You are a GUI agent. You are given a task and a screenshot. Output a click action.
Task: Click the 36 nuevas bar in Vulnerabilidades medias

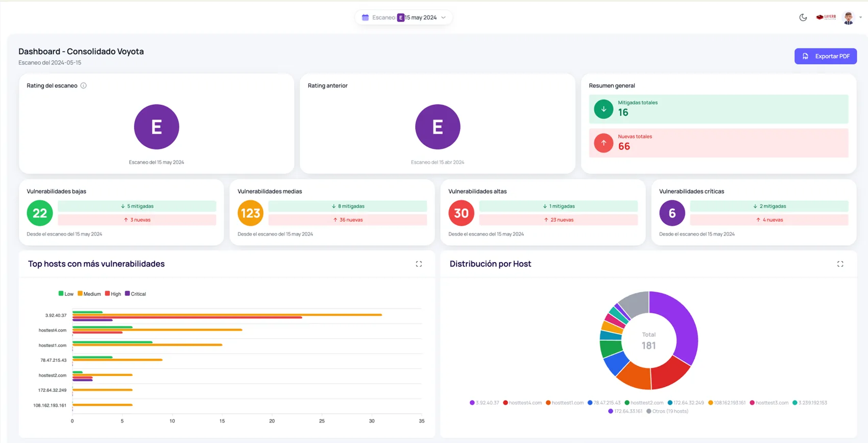pyautogui.click(x=348, y=220)
